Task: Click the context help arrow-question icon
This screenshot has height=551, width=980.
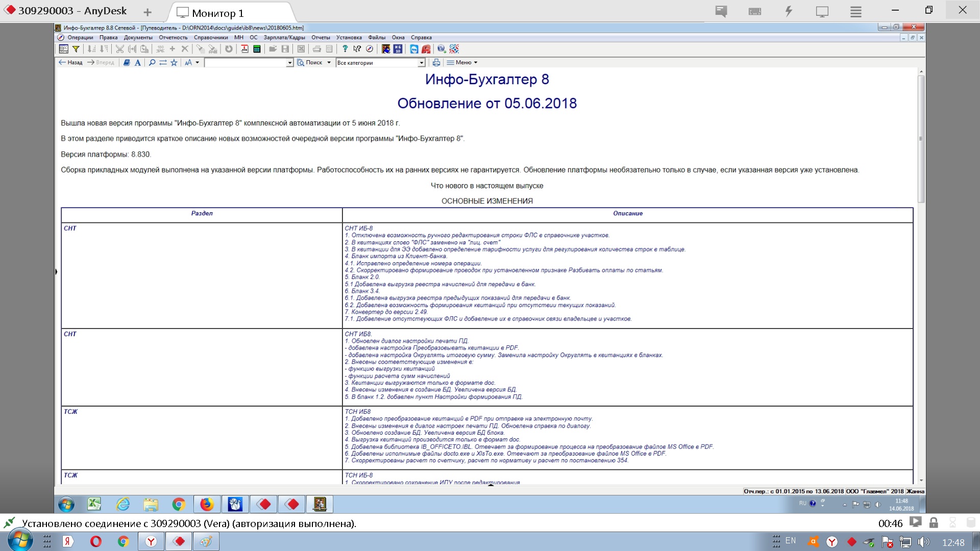Action: (x=357, y=49)
